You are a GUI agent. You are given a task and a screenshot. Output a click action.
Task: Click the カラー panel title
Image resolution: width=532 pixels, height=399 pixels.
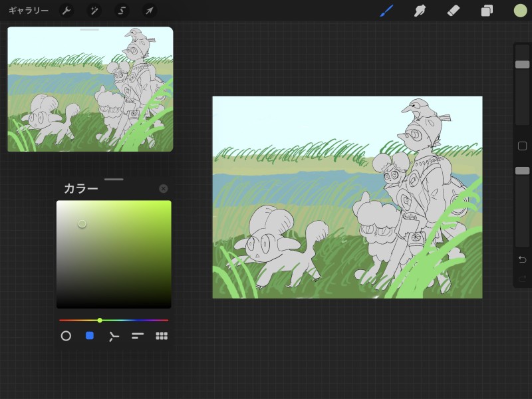pyautogui.click(x=80, y=189)
